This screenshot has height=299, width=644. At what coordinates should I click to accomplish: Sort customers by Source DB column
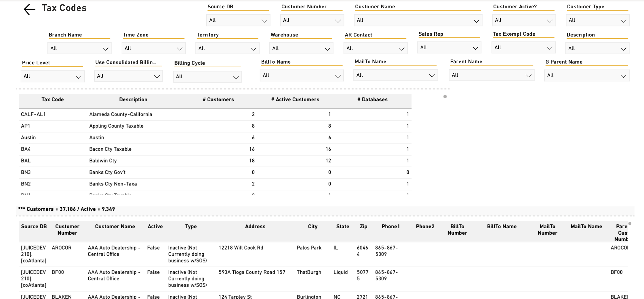(x=34, y=227)
